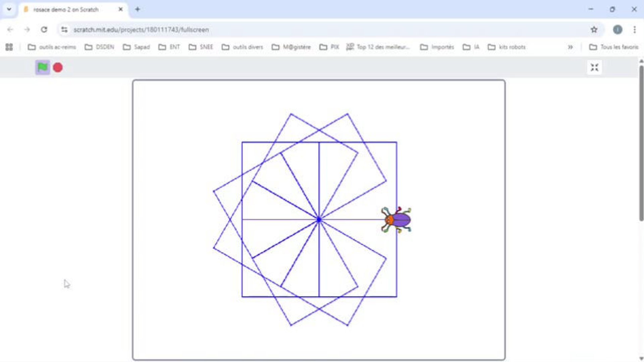
Task: Open the 'Top 12 des meilleur...' bookmark
Action: point(378,47)
